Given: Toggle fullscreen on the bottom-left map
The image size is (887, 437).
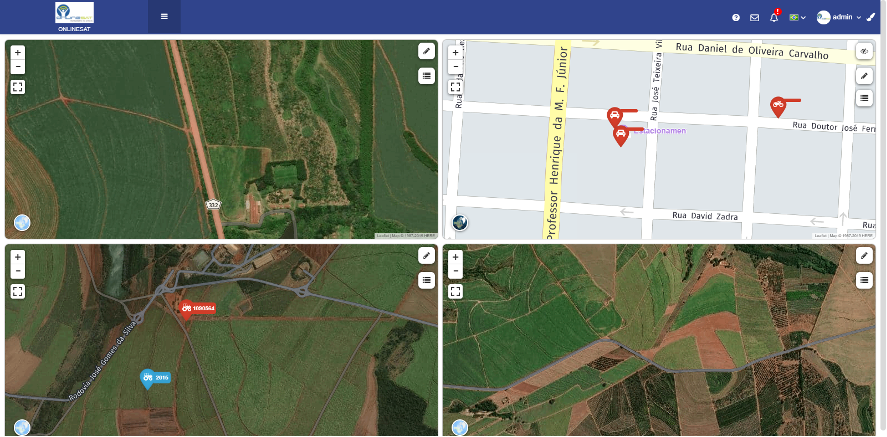Looking at the screenshot, I should 18,292.
